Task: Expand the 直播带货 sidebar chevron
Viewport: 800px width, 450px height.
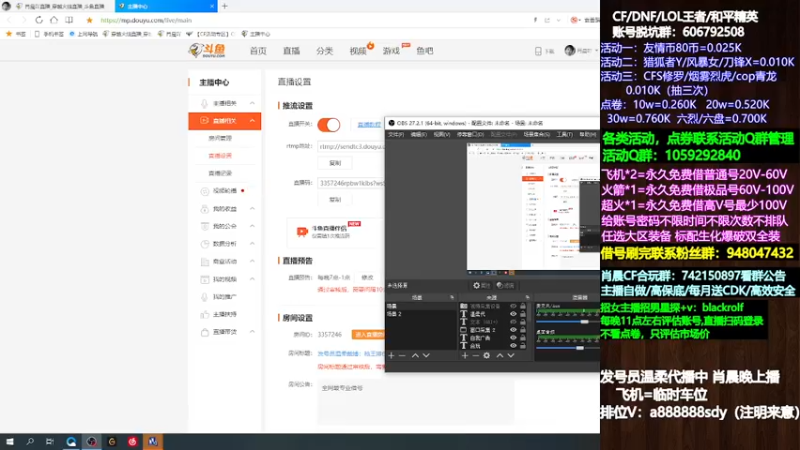Action: [x=252, y=332]
